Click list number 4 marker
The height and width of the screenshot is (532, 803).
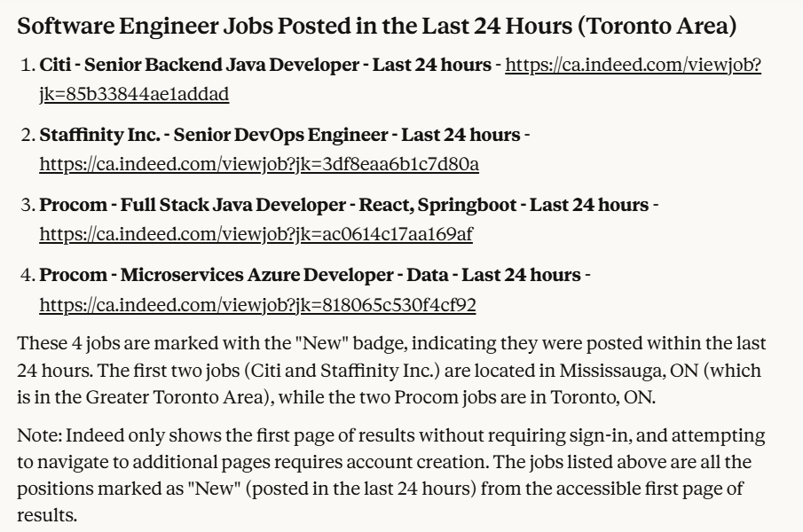[26, 276]
